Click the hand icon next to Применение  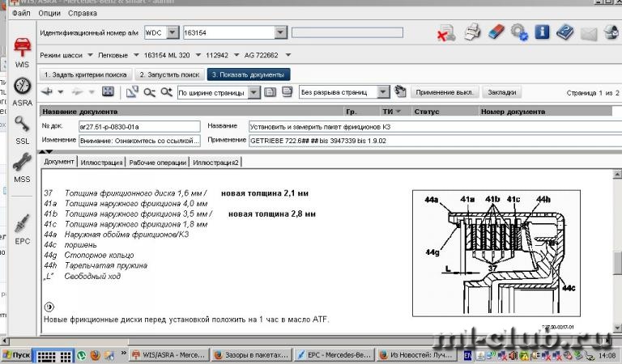[x=400, y=92]
